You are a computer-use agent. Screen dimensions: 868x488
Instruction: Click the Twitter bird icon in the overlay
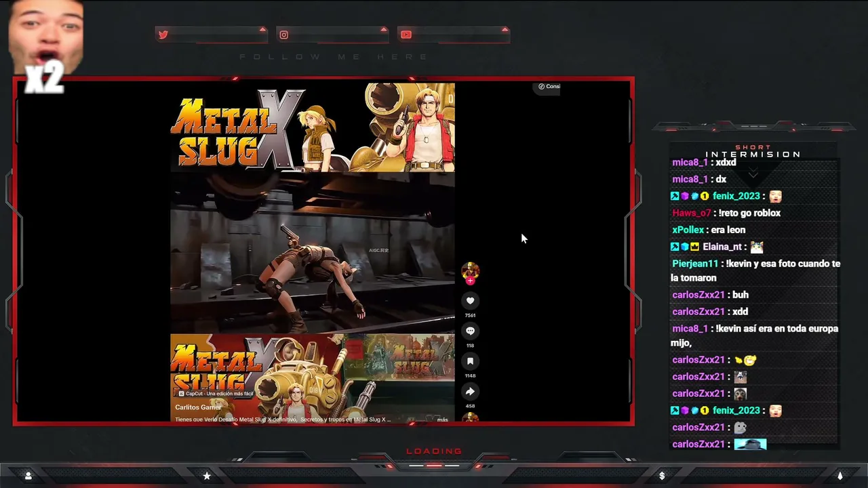(x=163, y=35)
